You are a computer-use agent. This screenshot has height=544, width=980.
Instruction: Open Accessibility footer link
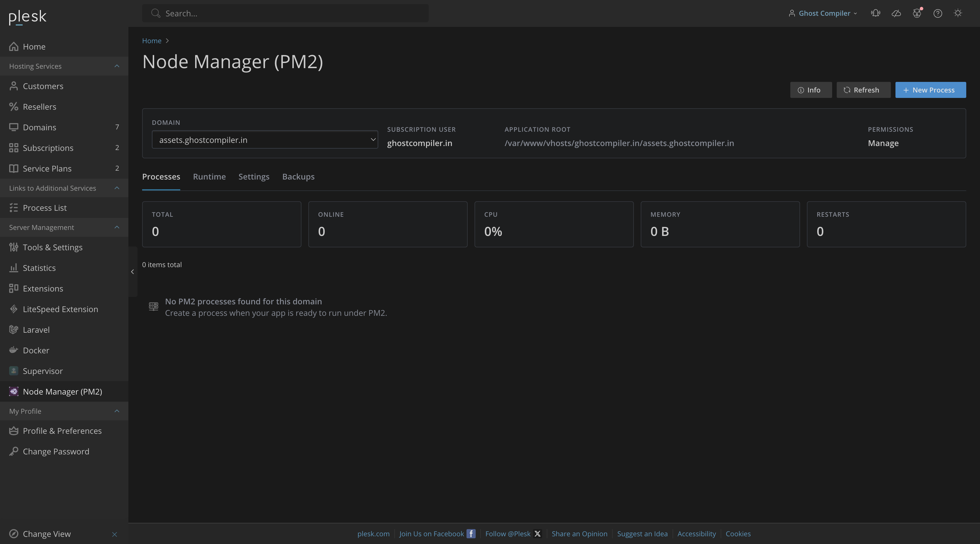[697, 534]
